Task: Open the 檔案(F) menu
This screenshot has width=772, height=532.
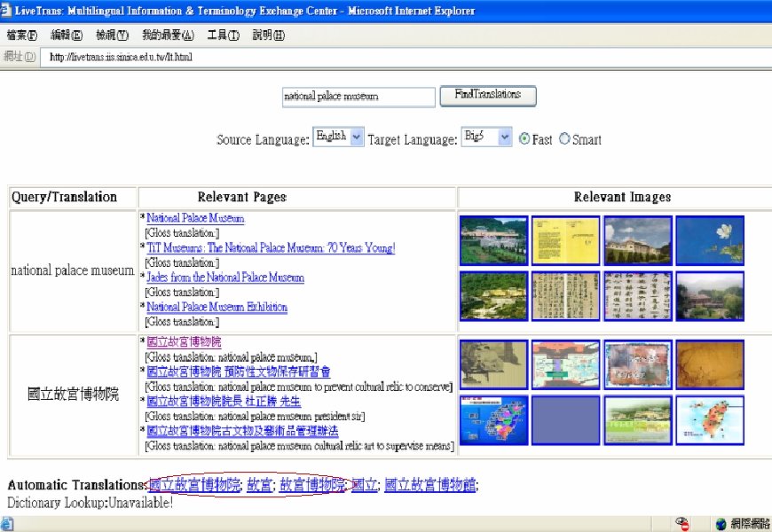Action: tap(21, 35)
